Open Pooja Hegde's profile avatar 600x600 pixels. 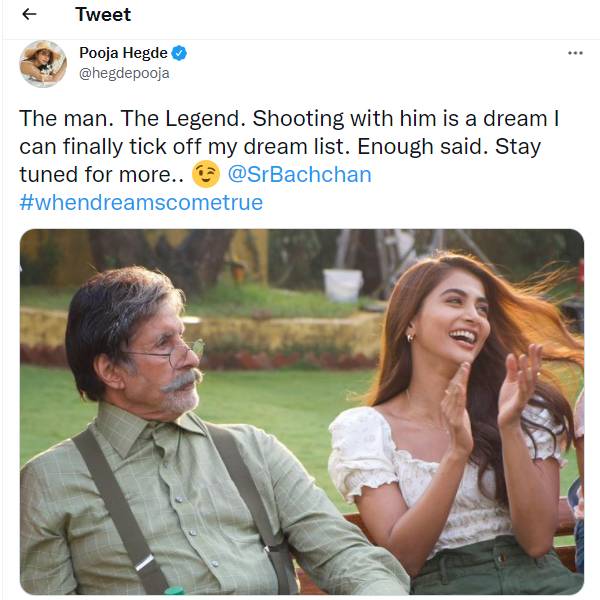click(43, 63)
